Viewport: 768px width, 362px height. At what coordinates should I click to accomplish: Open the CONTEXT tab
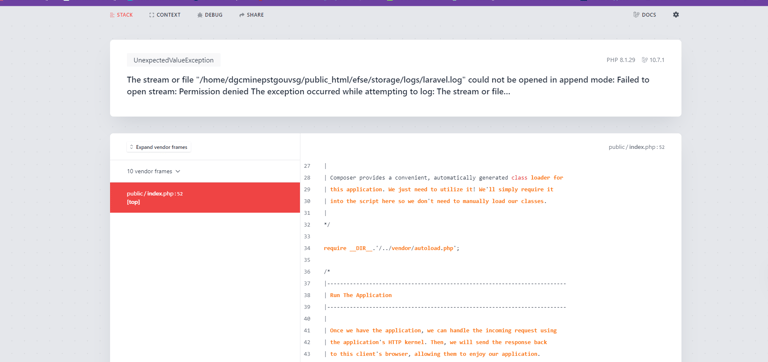click(x=165, y=15)
